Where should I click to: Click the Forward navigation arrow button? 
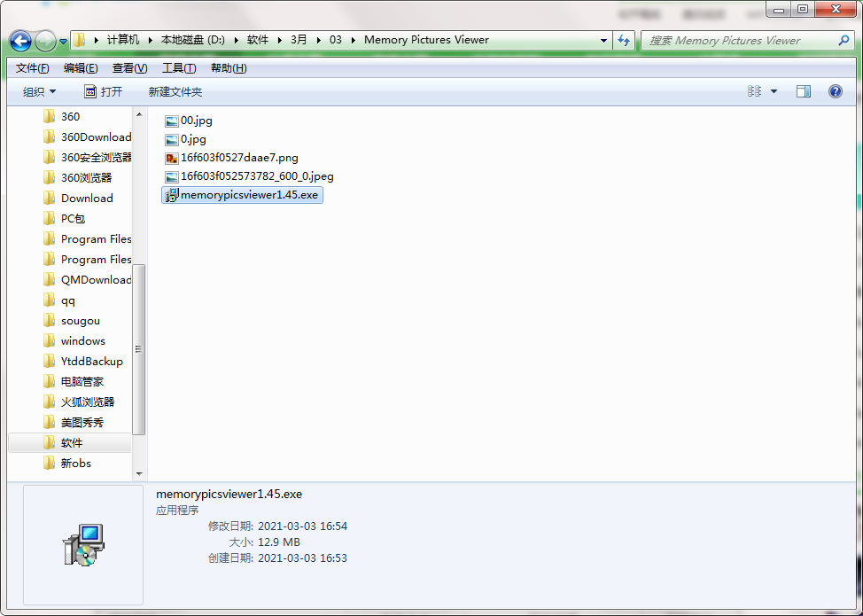[x=45, y=41]
